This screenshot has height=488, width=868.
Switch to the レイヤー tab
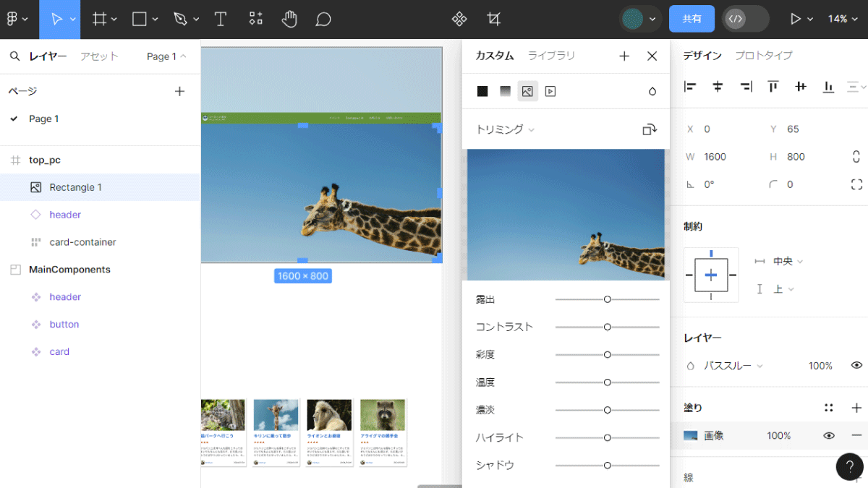48,56
